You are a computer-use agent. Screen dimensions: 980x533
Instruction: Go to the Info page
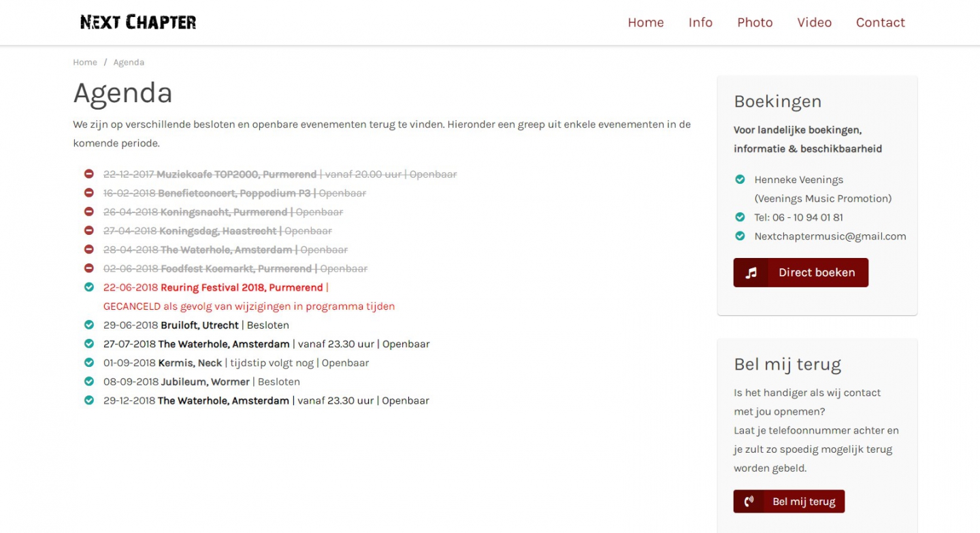pyautogui.click(x=700, y=22)
